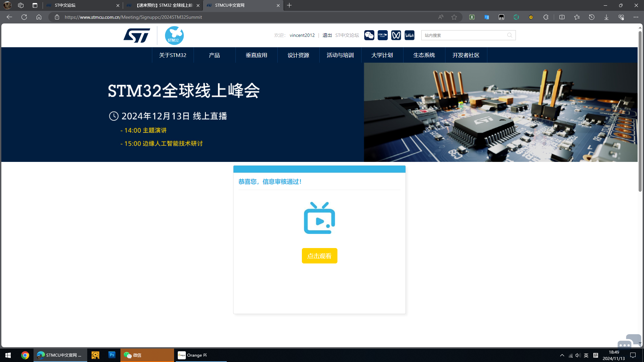Click the blue TV video icon
The height and width of the screenshot is (362, 644).
click(319, 218)
